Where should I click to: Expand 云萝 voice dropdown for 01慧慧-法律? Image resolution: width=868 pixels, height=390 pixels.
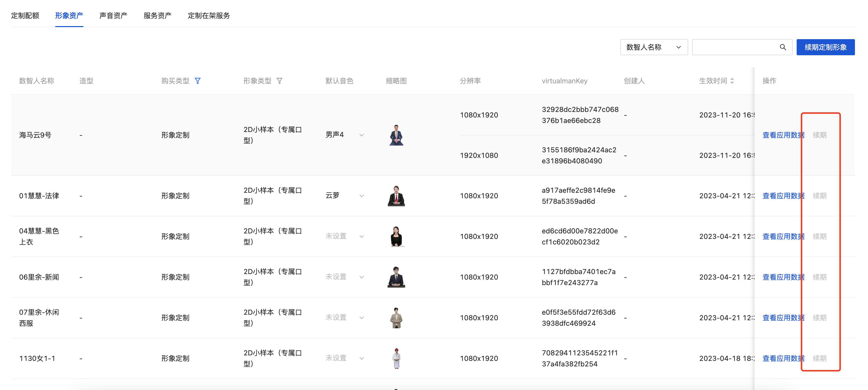[x=361, y=196]
